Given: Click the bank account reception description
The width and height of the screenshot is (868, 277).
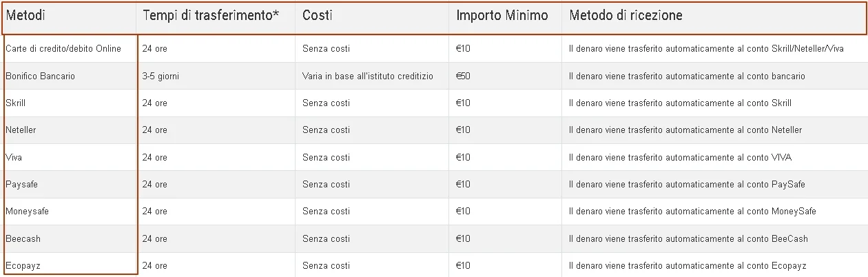Looking at the screenshot, I should tap(686, 76).
